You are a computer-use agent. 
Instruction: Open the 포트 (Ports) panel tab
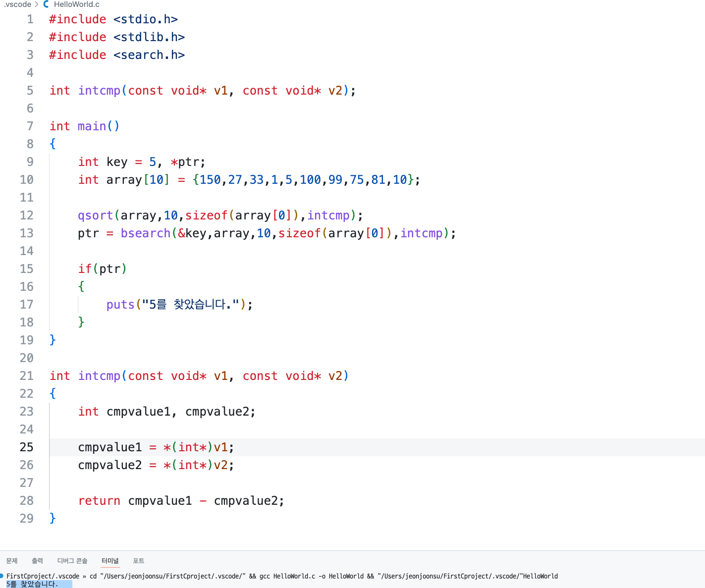(x=139, y=561)
